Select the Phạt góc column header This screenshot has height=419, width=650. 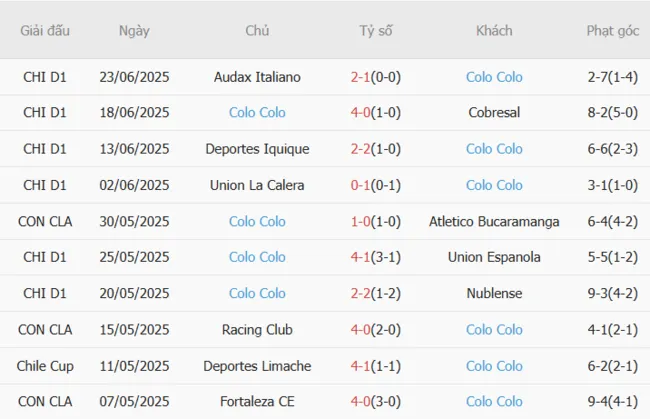[613, 31]
